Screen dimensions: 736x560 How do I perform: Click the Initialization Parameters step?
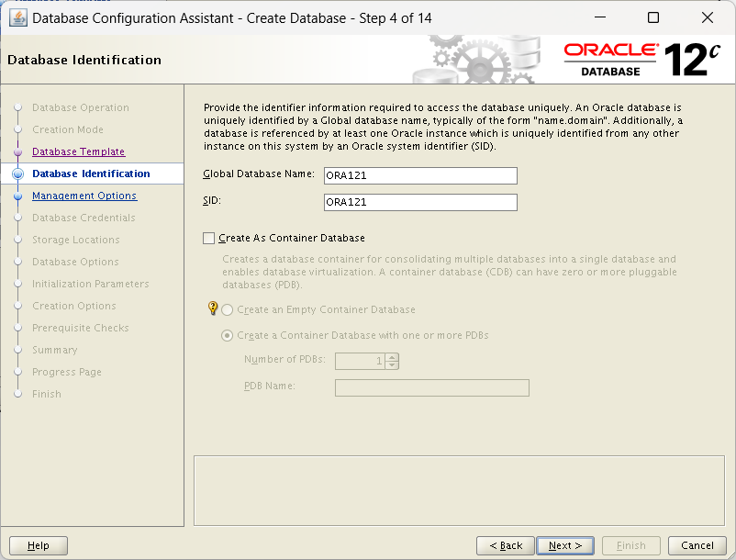coord(90,284)
